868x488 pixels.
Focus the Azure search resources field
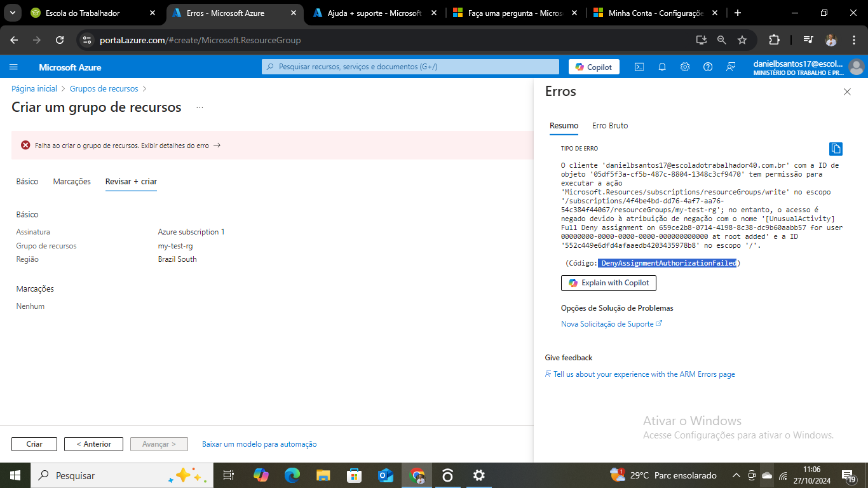tap(410, 67)
